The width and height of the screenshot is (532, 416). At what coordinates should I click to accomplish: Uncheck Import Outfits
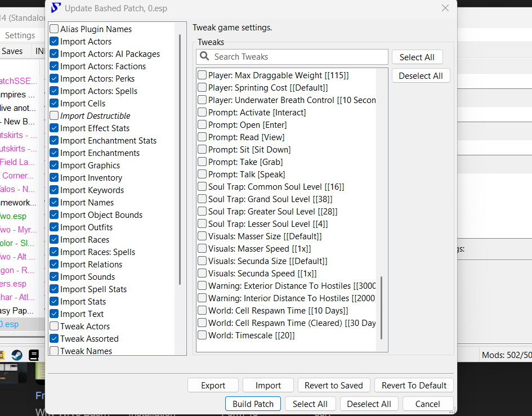pyautogui.click(x=54, y=227)
